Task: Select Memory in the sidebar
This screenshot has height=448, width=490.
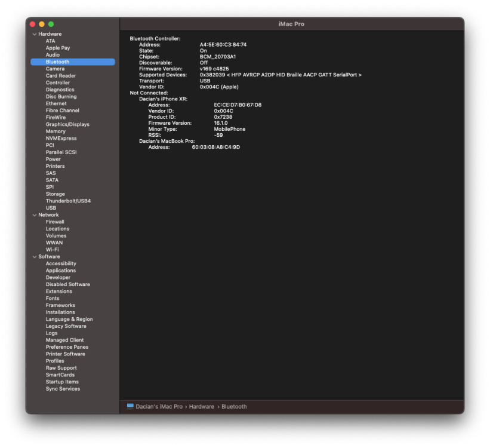Action: tap(56, 131)
